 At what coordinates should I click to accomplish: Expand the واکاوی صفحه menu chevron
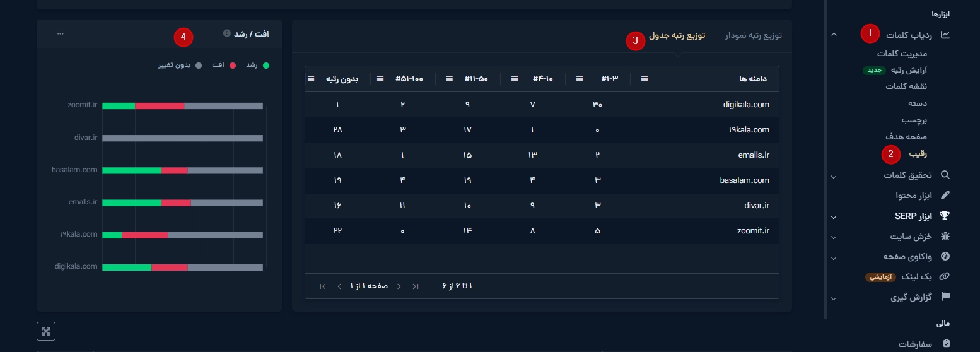pos(834,258)
